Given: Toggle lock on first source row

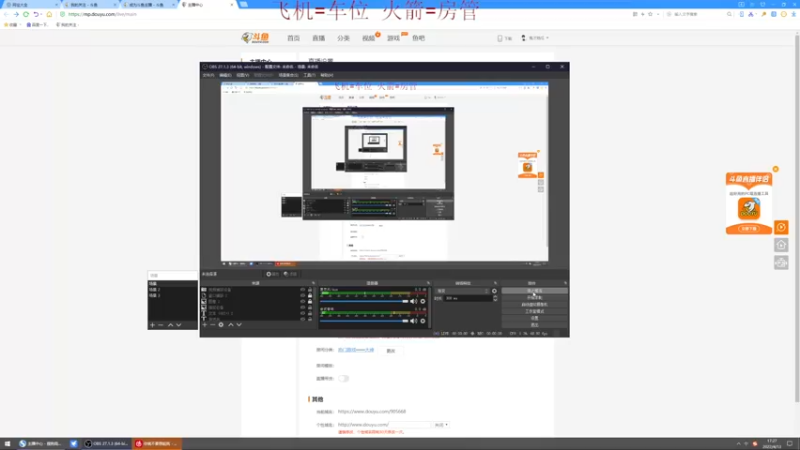Looking at the screenshot, I should pos(310,290).
